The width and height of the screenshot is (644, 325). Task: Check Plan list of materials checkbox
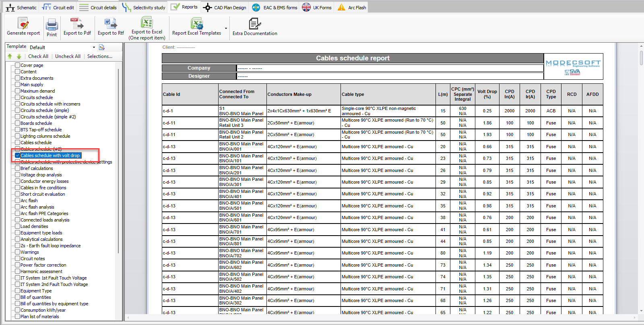17,316
